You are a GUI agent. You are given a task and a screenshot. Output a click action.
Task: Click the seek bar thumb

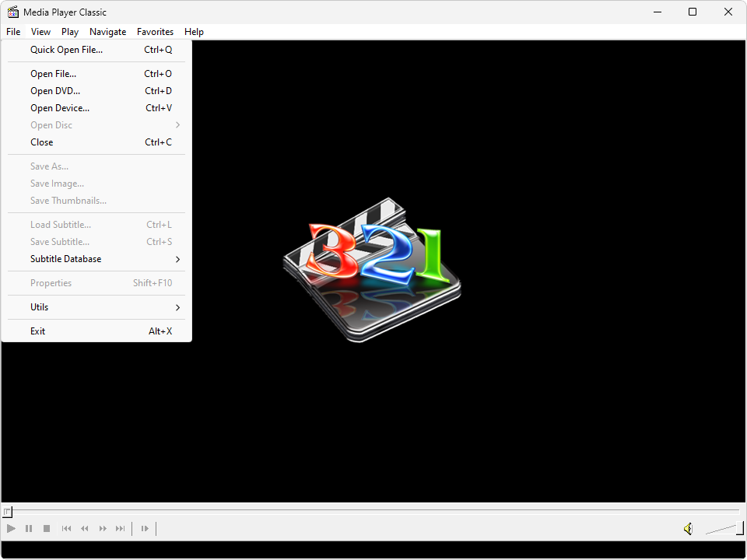pyautogui.click(x=7, y=512)
